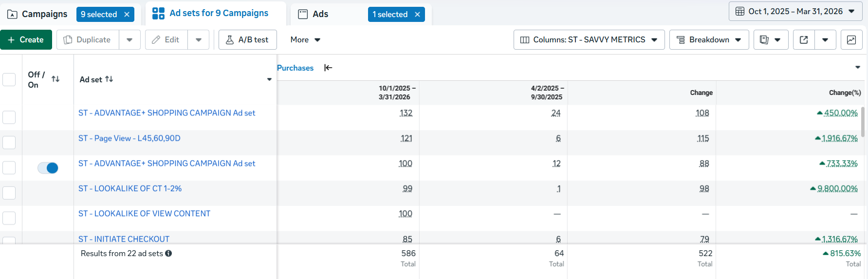Click the export/share icon button
This screenshot has height=279, width=868.
804,40
